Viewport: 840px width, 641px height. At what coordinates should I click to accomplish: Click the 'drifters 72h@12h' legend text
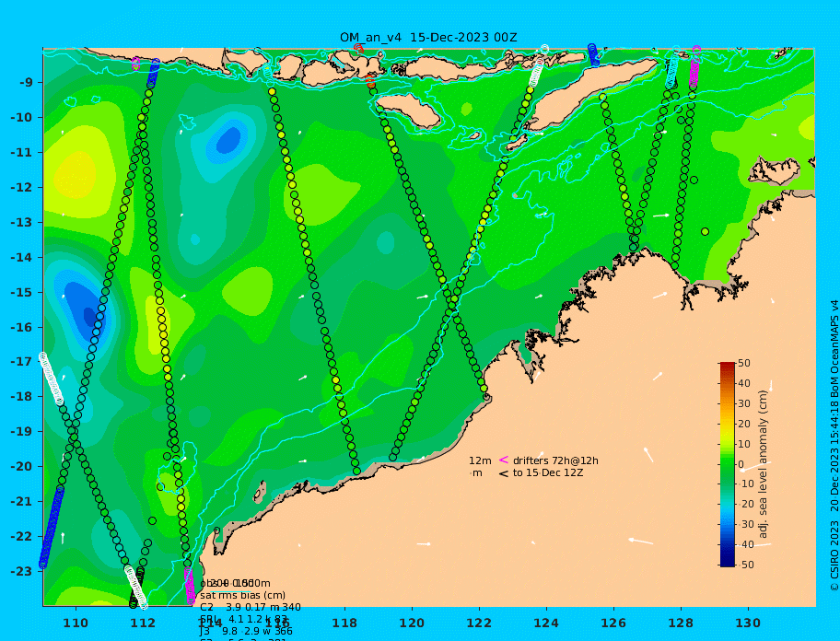tap(555, 460)
